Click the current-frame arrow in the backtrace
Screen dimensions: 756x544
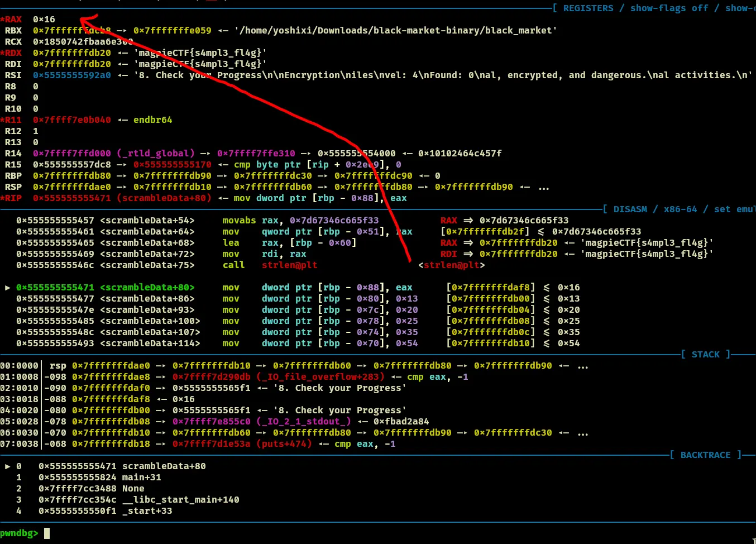pyautogui.click(x=8, y=466)
